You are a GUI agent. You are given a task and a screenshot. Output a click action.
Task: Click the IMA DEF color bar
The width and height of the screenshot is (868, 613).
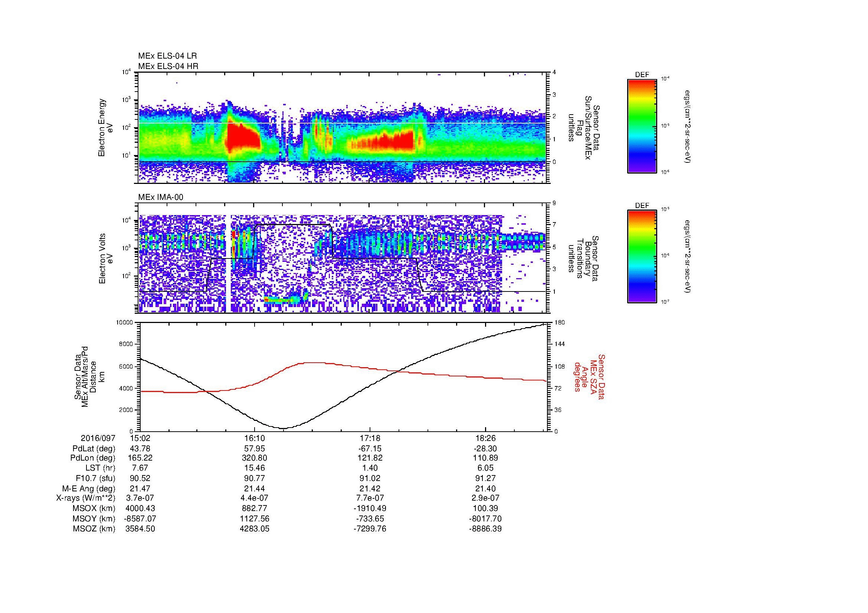pyautogui.click(x=642, y=257)
